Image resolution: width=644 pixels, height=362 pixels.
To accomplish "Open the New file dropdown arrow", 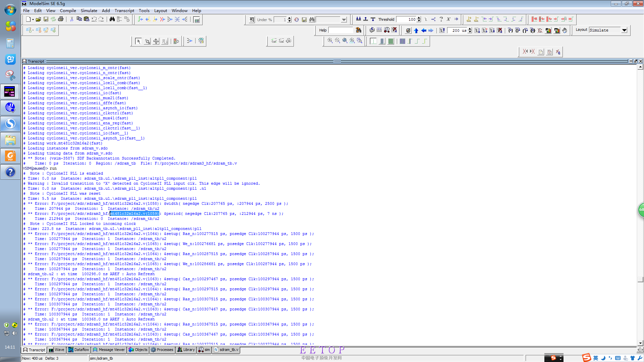I will click(x=33, y=20).
